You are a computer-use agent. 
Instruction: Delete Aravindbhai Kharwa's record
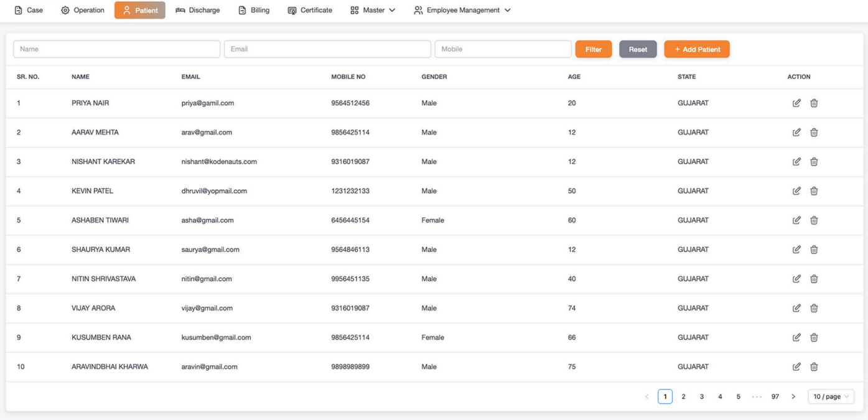coord(814,366)
